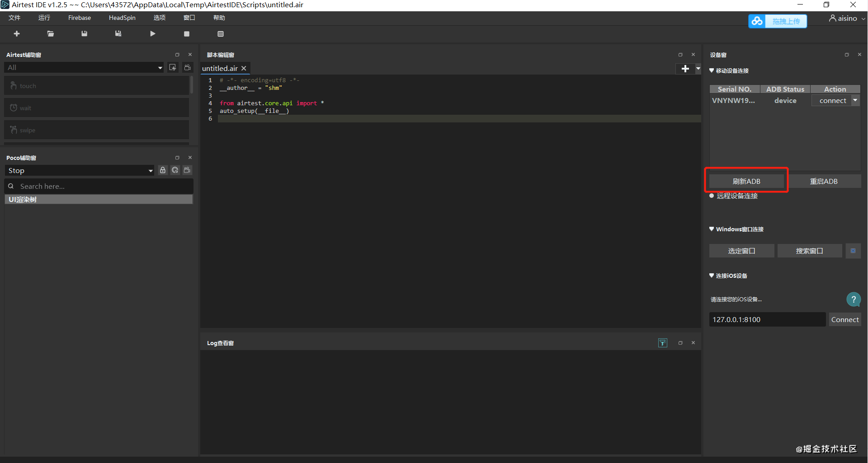Open the 选项 menu

pos(160,18)
